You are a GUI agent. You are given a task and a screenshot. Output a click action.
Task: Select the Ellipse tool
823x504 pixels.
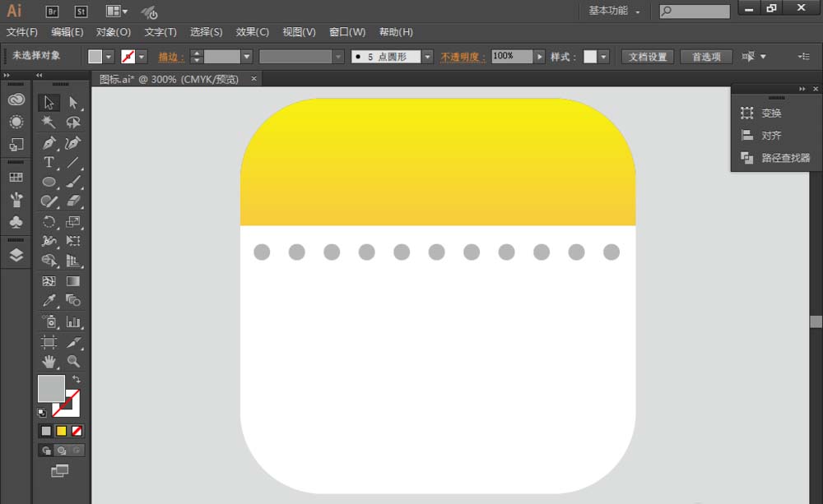pyautogui.click(x=49, y=182)
